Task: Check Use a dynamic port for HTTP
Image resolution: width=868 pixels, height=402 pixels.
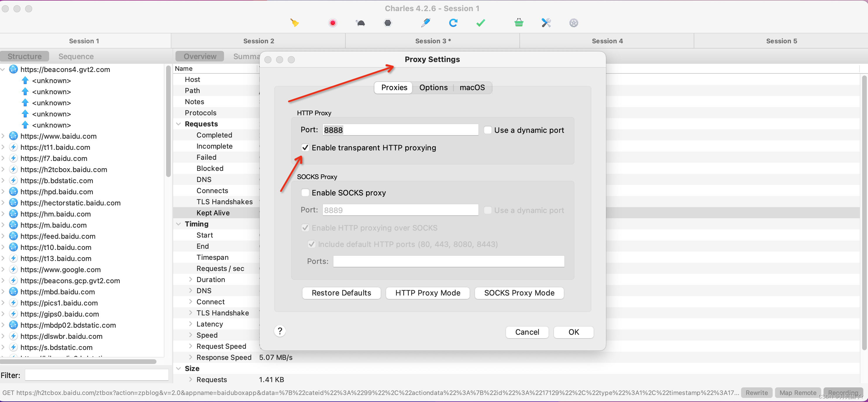Action: coord(488,130)
